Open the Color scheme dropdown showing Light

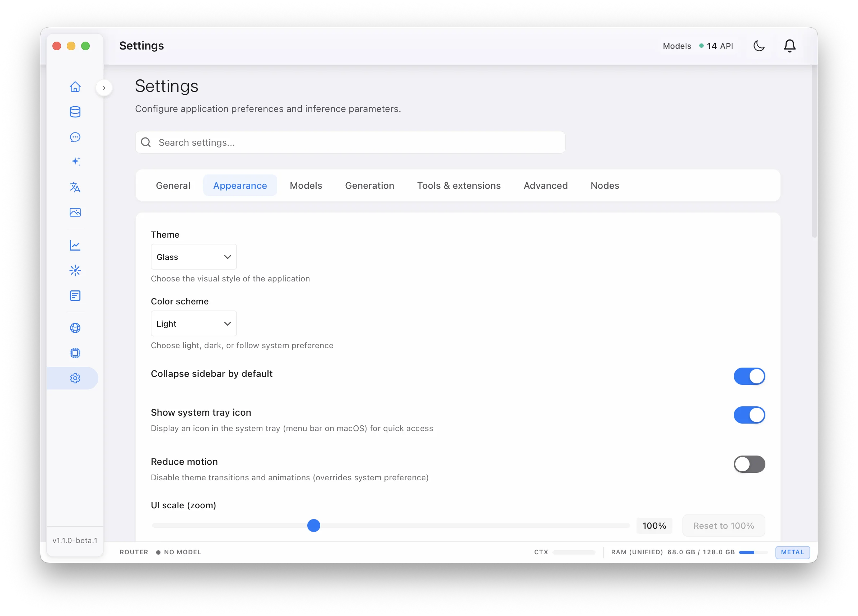pyautogui.click(x=193, y=323)
